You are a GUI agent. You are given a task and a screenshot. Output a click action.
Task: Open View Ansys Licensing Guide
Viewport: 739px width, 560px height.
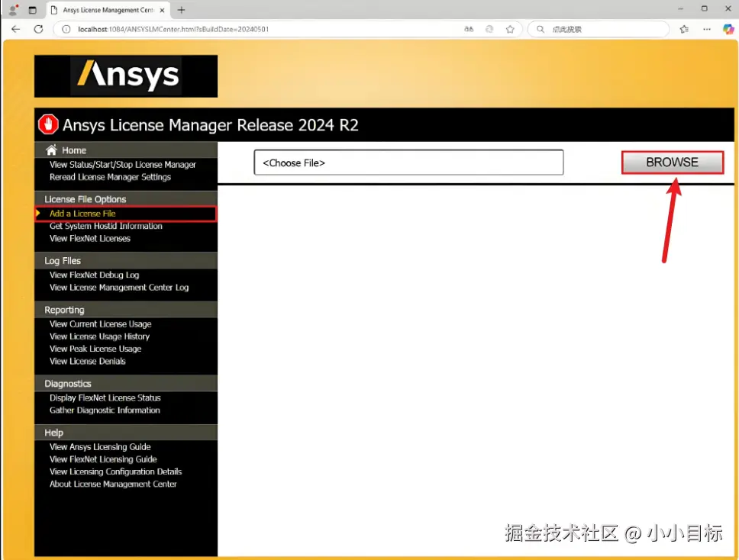click(x=100, y=447)
